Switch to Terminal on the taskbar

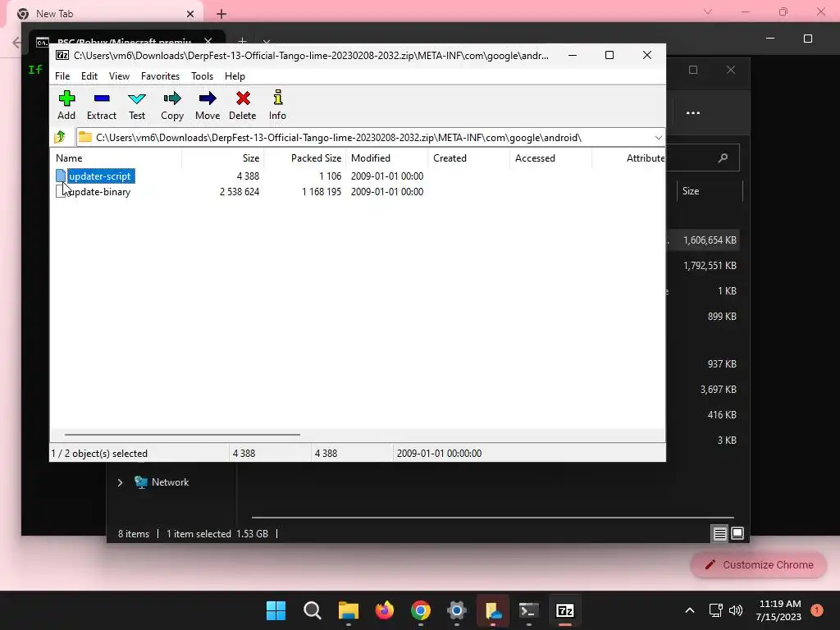(x=529, y=610)
